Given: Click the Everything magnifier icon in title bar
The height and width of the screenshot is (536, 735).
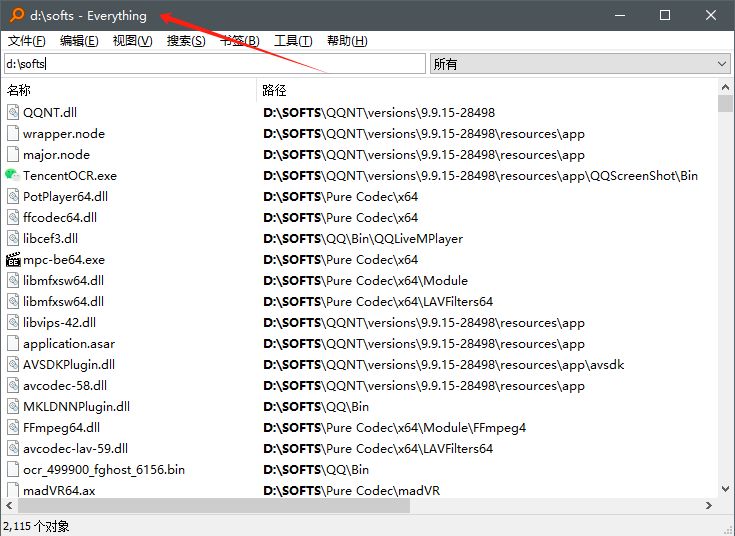Looking at the screenshot, I should pos(17,15).
